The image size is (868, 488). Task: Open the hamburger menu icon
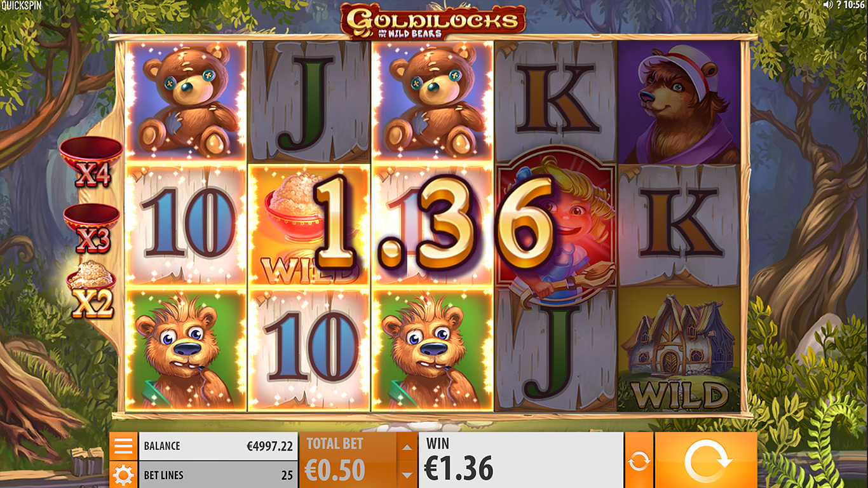pos(123,446)
